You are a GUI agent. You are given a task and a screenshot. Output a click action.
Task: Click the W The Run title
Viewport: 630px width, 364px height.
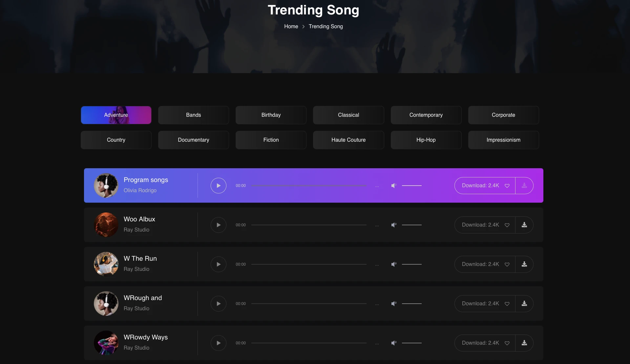pyautogui.click(x=140, y=259)
